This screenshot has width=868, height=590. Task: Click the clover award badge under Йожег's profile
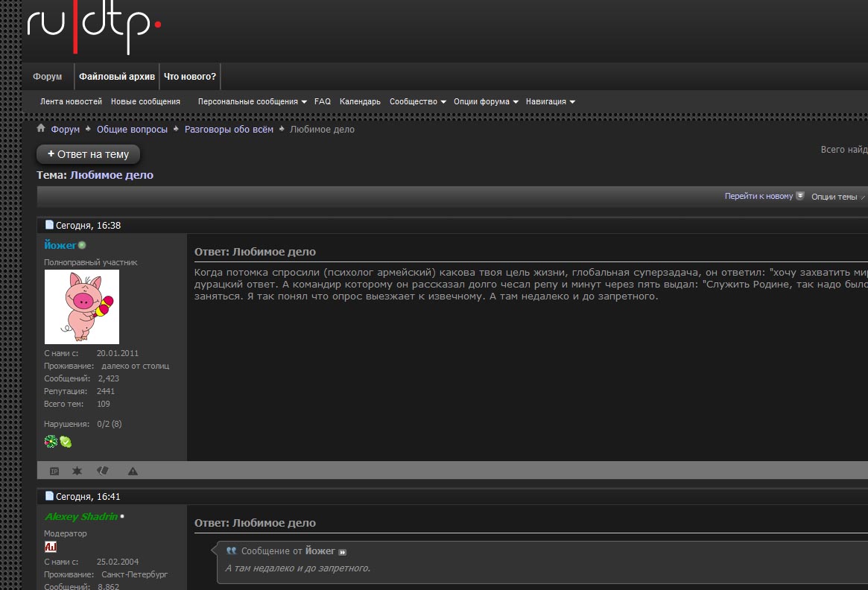pos(51,441)
